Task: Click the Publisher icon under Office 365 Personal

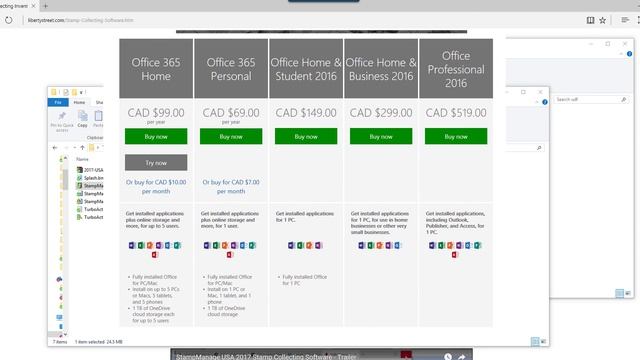Action: pyautogui.click(x=252, y=245)
